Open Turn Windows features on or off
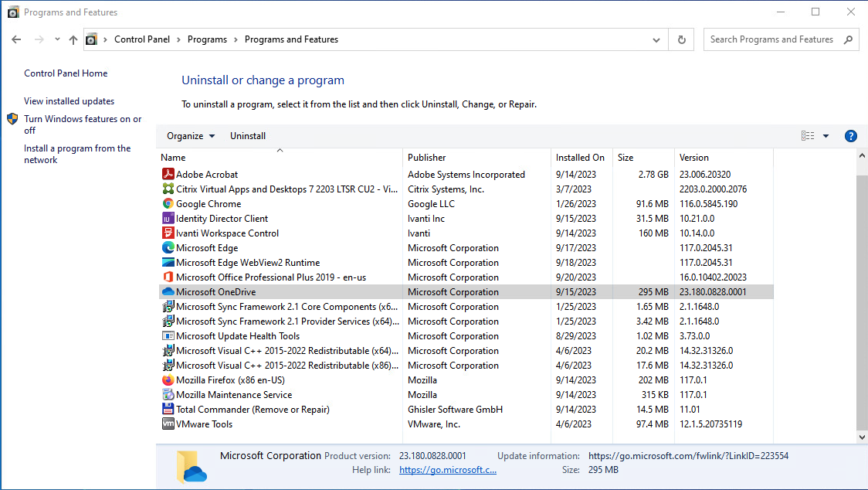868x490 pixels. pos(83,124)
